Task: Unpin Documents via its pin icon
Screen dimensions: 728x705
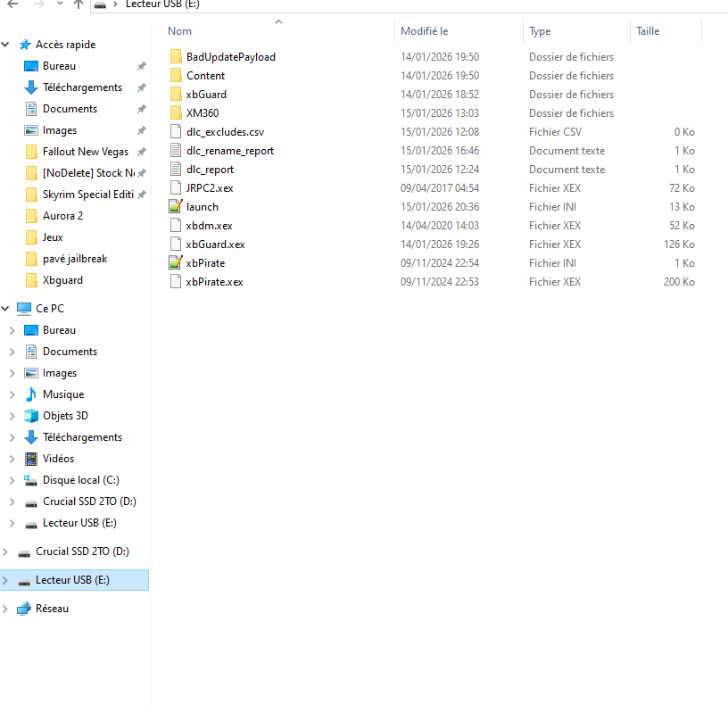Action: click(142, 109)
